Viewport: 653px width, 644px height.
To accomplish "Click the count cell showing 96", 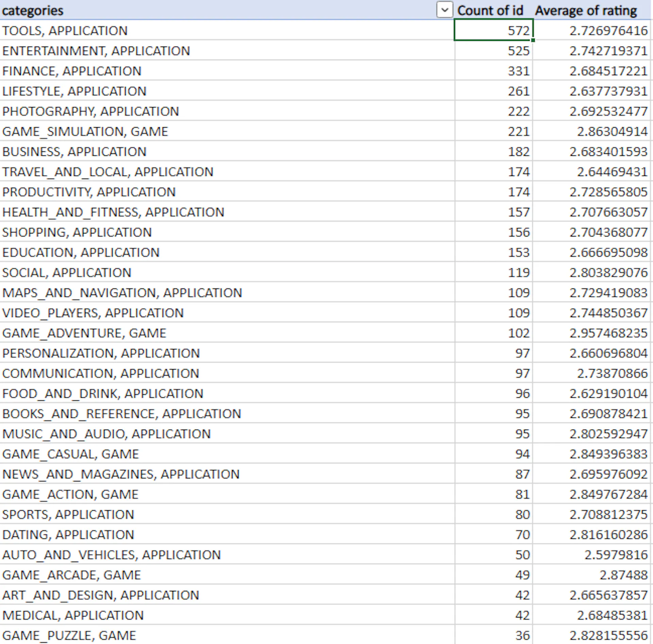I will [x=493, y=393].
